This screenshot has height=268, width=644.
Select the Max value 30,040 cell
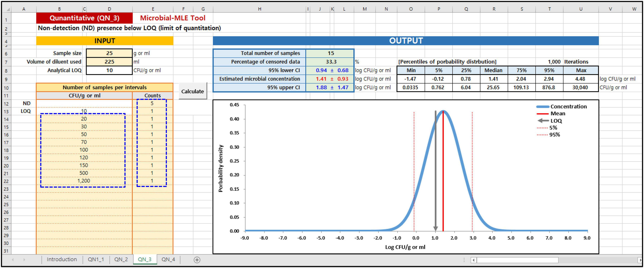coord(580,87)
